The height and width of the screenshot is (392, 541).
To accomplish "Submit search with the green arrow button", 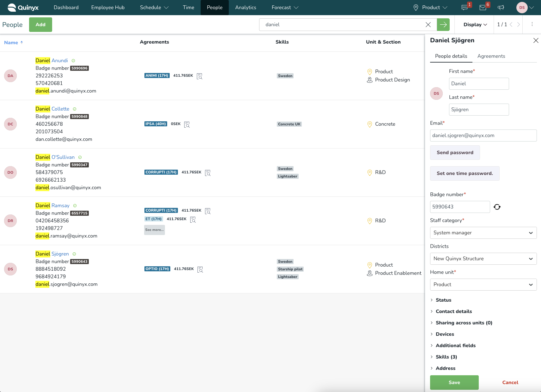I will [443, 25].
